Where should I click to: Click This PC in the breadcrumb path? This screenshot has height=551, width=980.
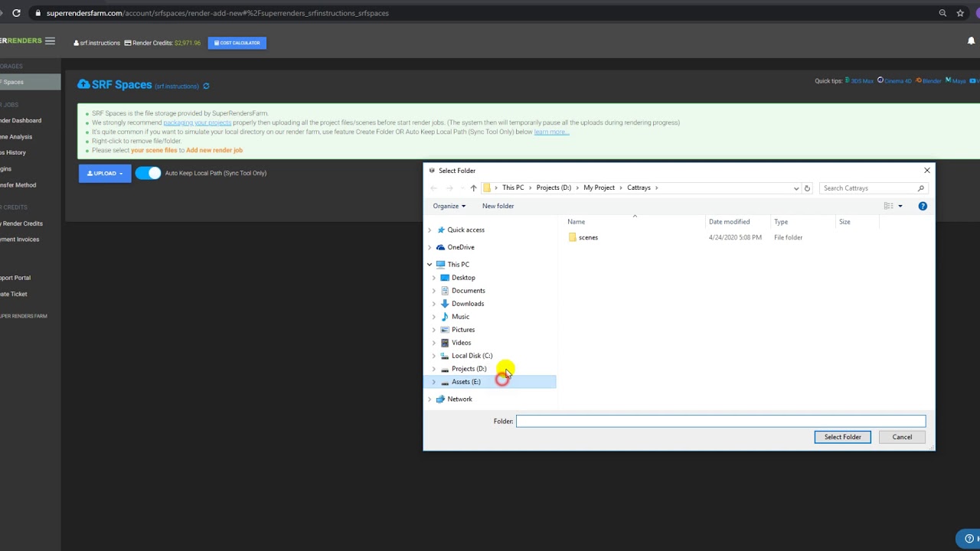click(513, 188)
